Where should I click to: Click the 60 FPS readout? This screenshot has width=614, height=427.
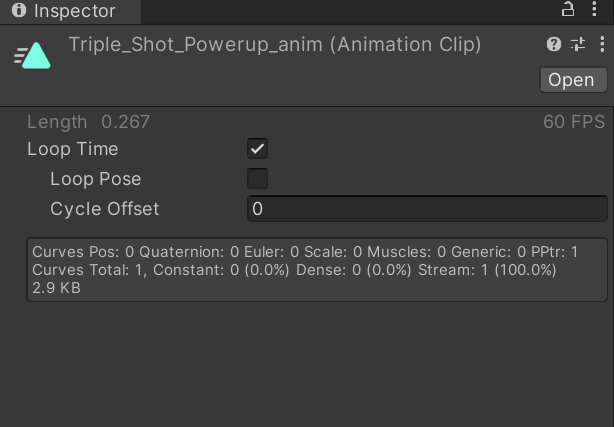574,122
